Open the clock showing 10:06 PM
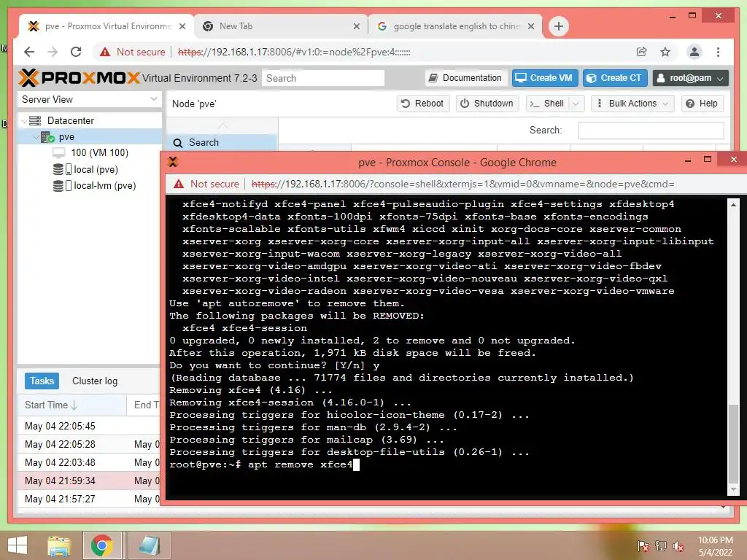Viewport: 747px width, 560px height. (715, 546)
